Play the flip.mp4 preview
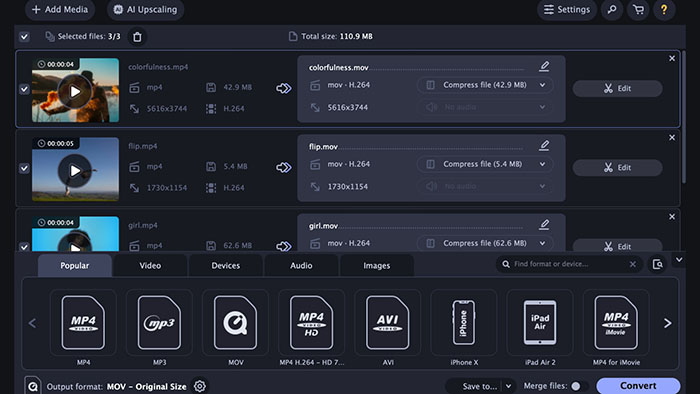 (75, 170)
